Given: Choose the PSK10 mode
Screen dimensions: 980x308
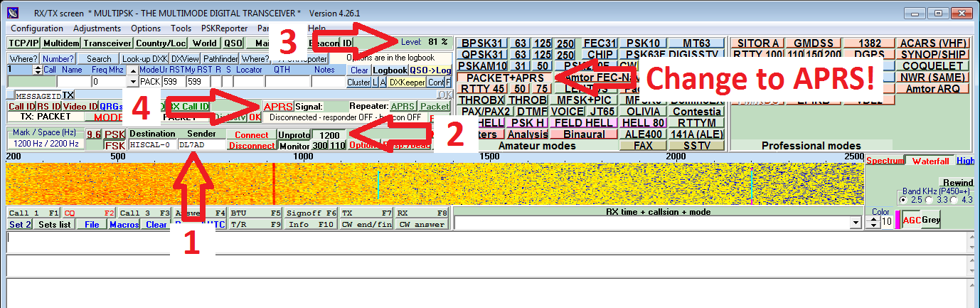Looking at the screenshot, I should (644, 43).
